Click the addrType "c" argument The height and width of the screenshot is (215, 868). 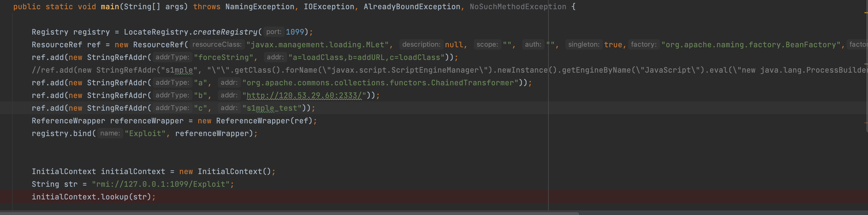[x=200, y=108]
